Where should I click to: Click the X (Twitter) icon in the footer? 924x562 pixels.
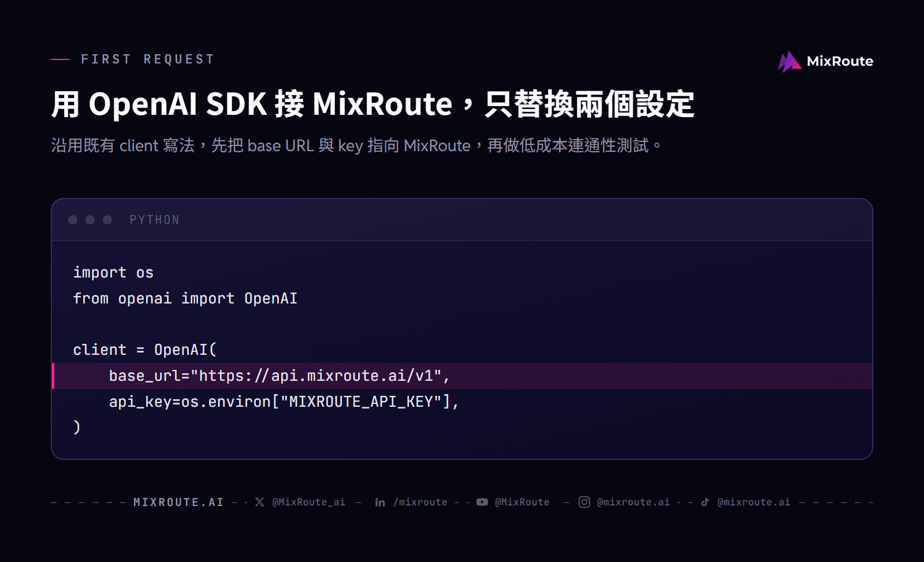tap(260, 502)
